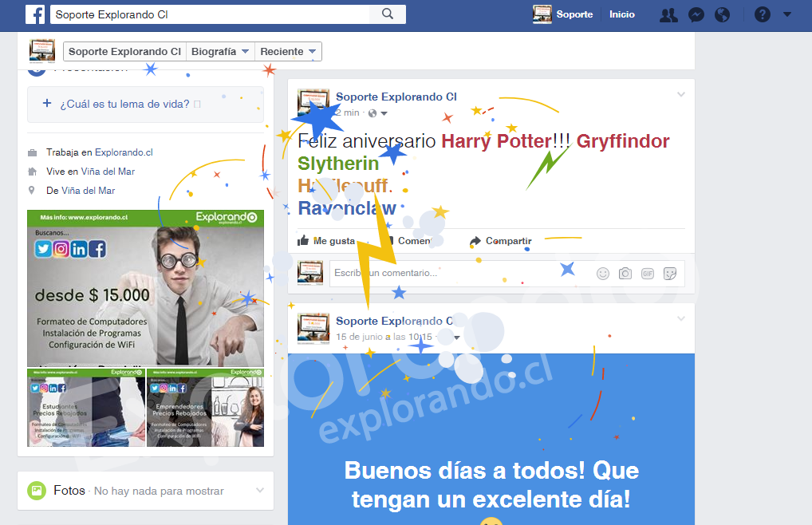Open Viña del Mar link under Vive en
Screen dimensions: 812x525
[108, 172]
